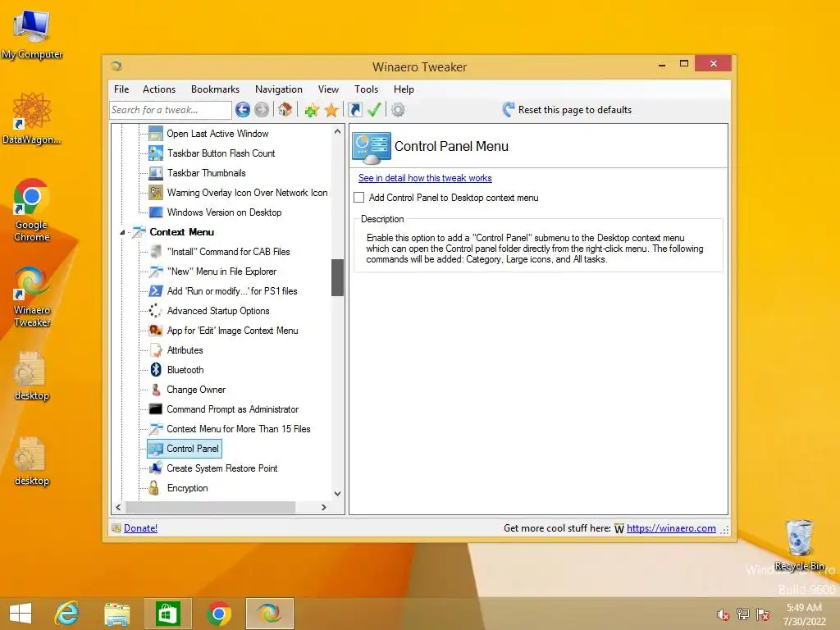The image size is (840, 630).
Task: Select Warning Overlay Icon Over Network Icon
Action: click(247, 193)
